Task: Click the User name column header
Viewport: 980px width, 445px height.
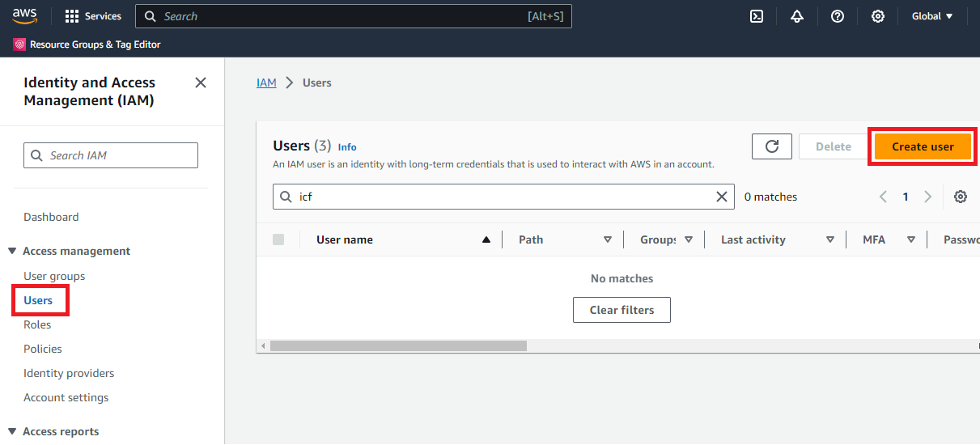Action: 345,239
